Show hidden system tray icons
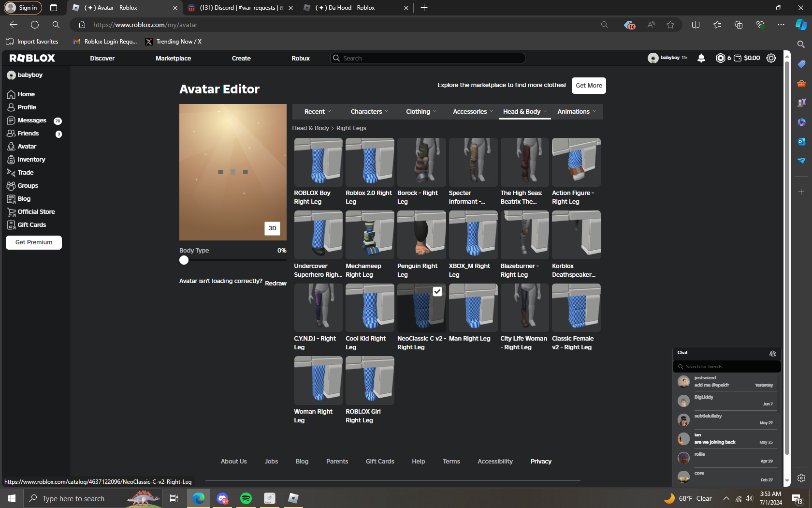Image resolution: width=812 pixels, height=508 pixels. (x=726, y=498)
